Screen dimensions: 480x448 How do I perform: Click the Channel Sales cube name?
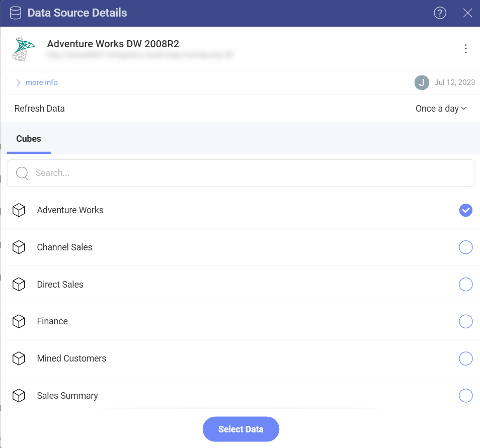click(64, 247)
